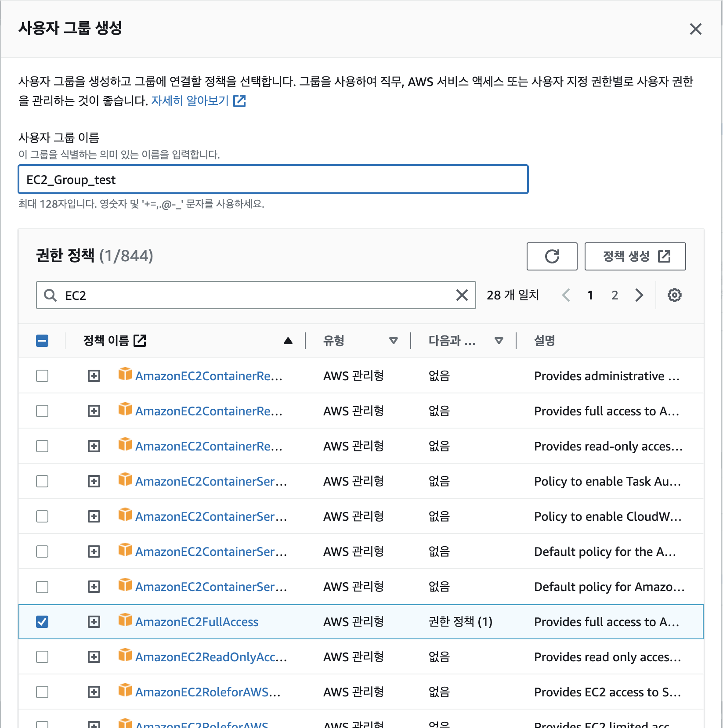Expand the AmazonEC2FullAccess row
The width and height of the screenshot is (723, 728).
[x=94, y=622]
